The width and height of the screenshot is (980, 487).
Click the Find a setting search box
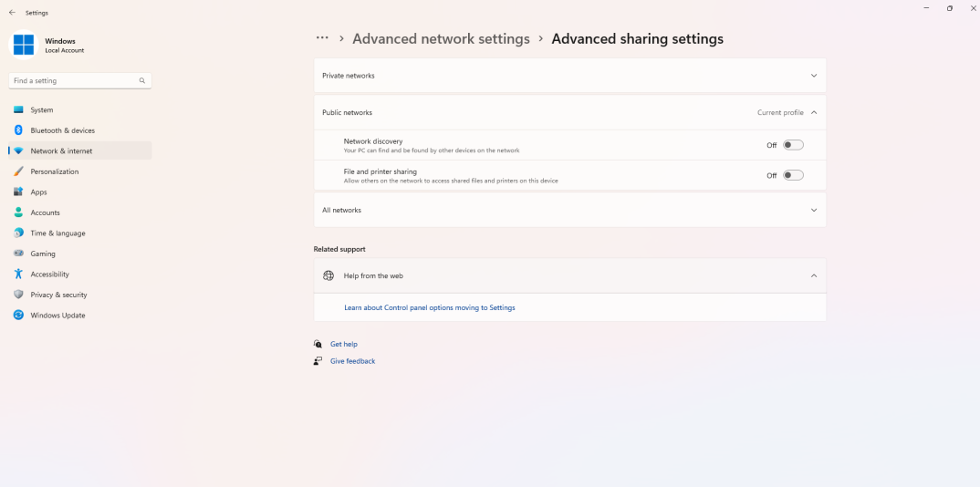click(80, 80)
